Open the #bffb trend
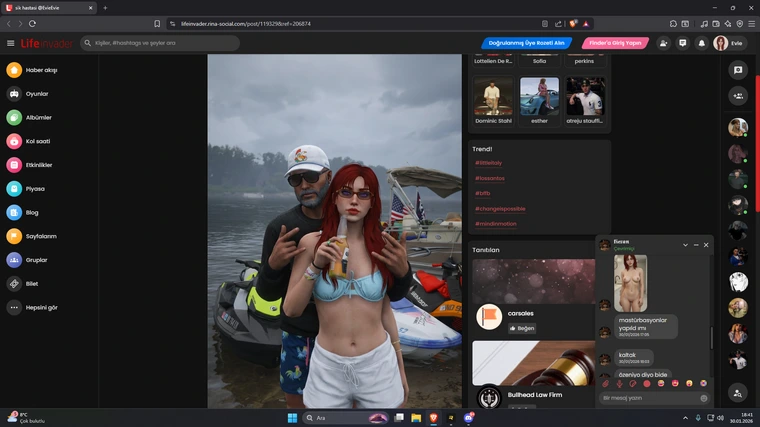This screenshot has height=427, width=760. click(x=482, y=193)
